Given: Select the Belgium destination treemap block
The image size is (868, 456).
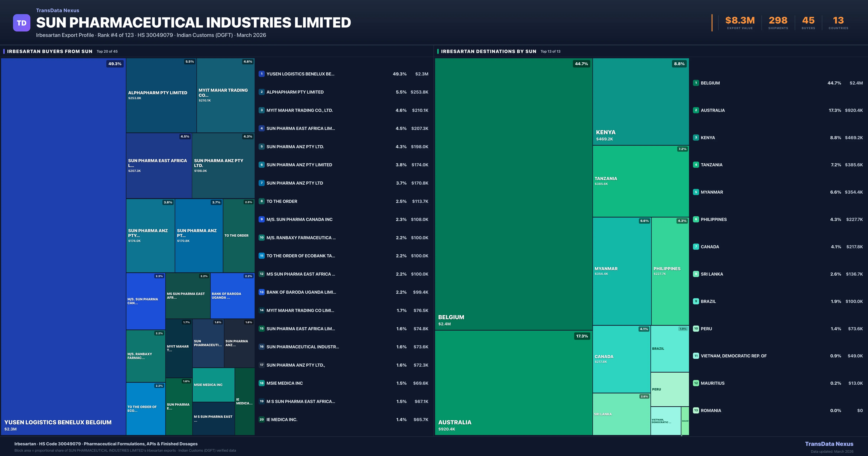Looking at the screenshot, I should click(x=514, y=194).
